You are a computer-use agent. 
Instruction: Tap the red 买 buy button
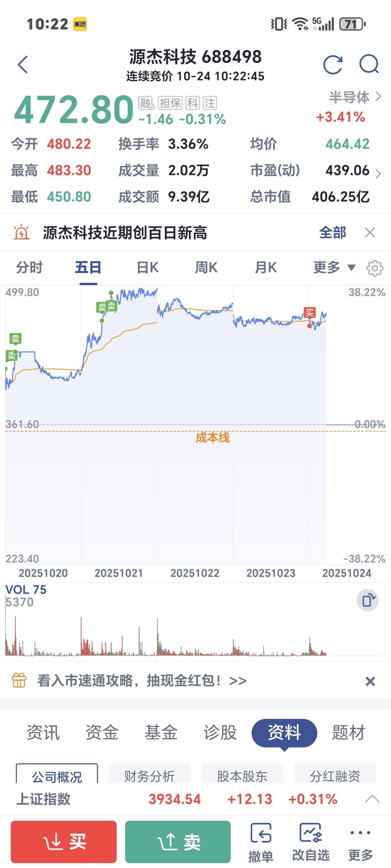point(64,841)
